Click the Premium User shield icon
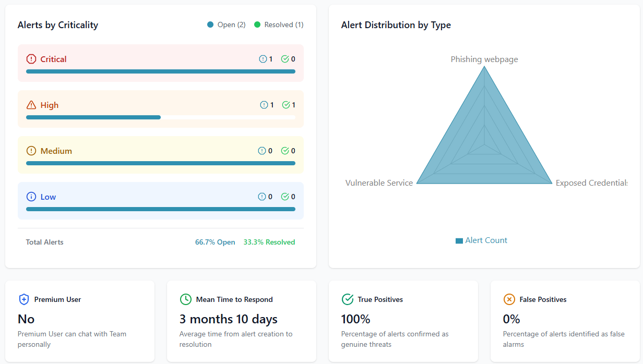The image size is (643, 364). pos(23,299)
